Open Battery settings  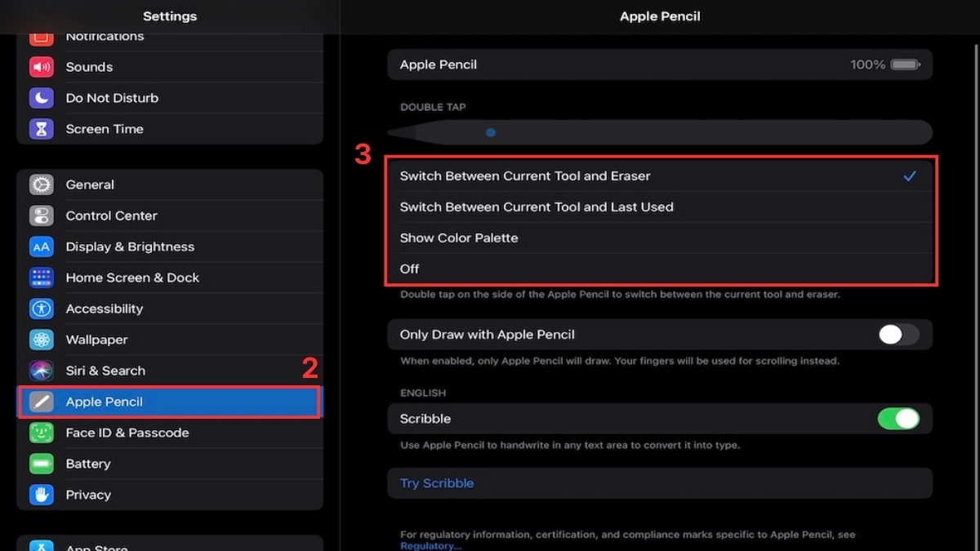coord(170,464)
